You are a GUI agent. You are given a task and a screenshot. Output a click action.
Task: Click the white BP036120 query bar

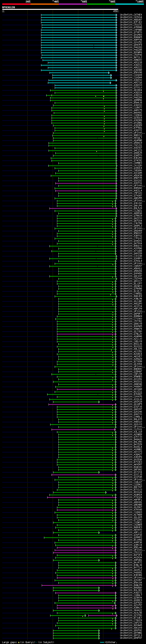point(60,10)
